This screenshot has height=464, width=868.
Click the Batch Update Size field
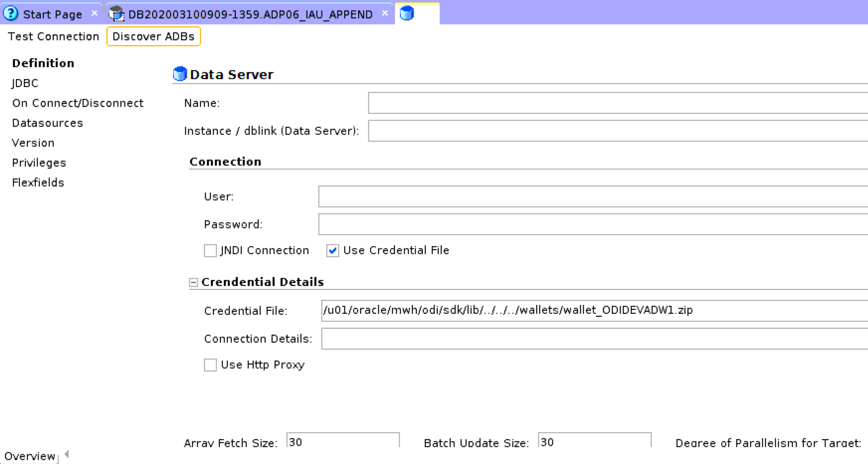(595, 441)
